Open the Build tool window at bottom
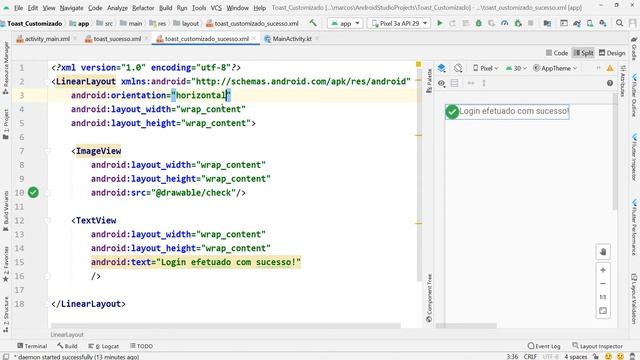Viewport: 640px width, 360px height. pos(67,346)
